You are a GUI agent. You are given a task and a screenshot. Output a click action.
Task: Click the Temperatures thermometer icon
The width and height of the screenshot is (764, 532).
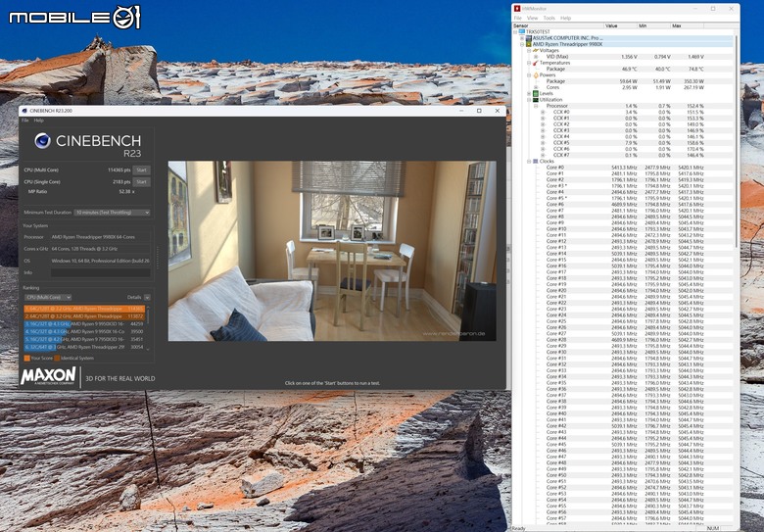click(x=536, y=63)
